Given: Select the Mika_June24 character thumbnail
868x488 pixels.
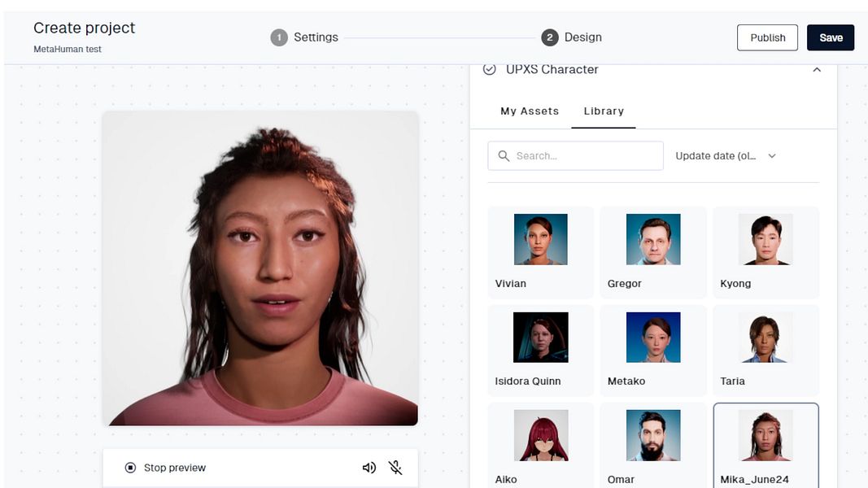Looking at the screenshot, I should click(x=765, y=435).
